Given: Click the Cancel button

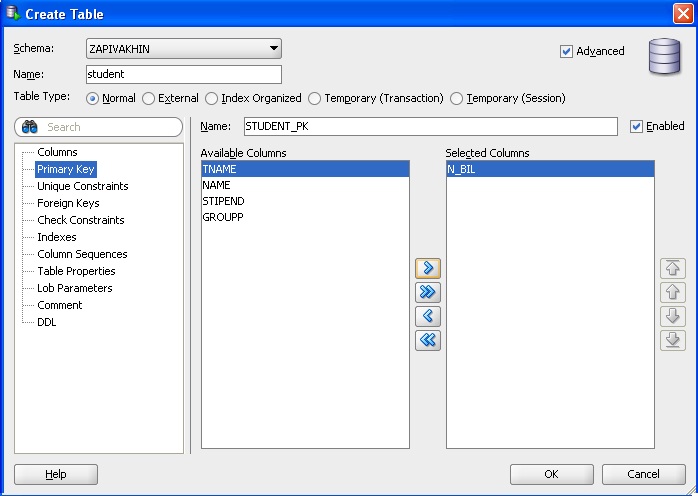Looking at the screenshot, I should [x=644, y=474].
